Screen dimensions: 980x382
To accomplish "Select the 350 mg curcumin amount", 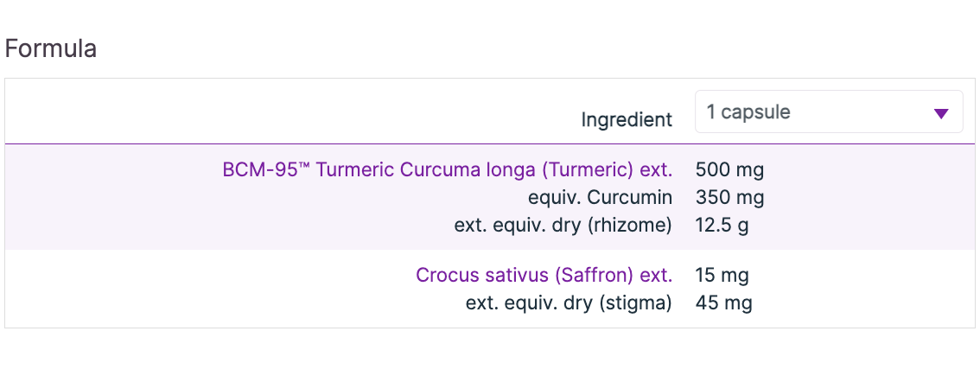I will pyautogui.click(x=729, y=198).
